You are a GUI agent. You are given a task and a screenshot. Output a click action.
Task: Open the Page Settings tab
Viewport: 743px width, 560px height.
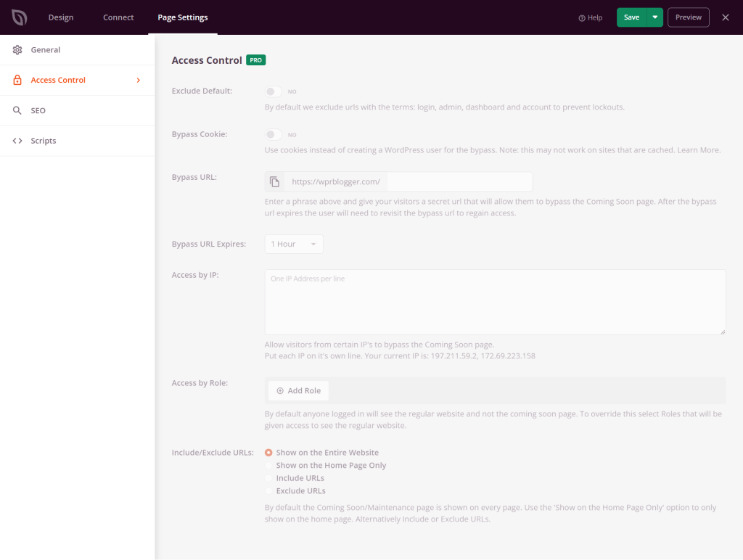(x=183, y=17)
